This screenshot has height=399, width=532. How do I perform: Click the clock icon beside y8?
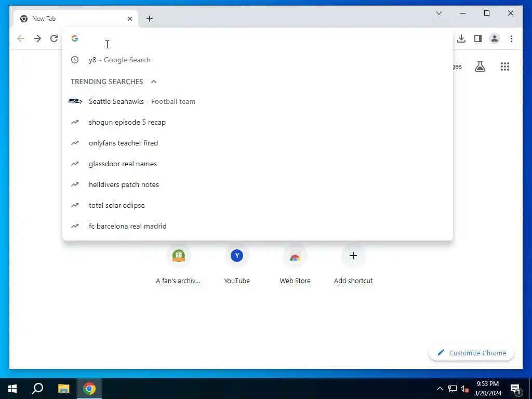coord(75,60)
